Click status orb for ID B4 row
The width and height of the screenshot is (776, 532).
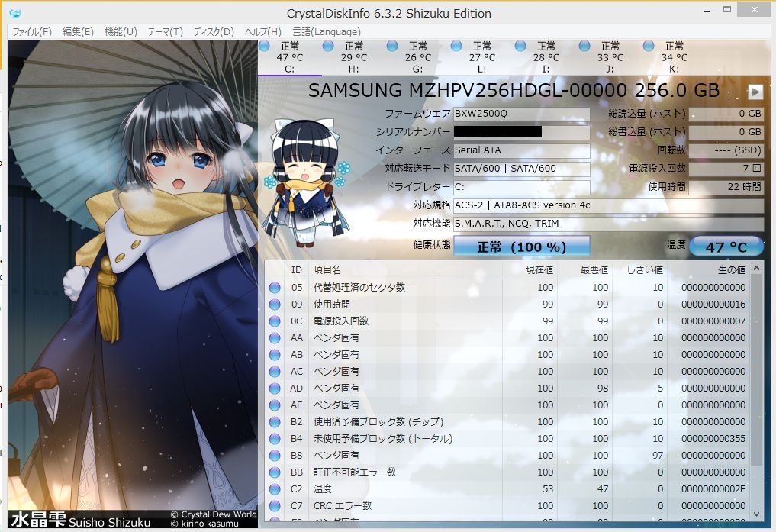click(x=275, y=439)
